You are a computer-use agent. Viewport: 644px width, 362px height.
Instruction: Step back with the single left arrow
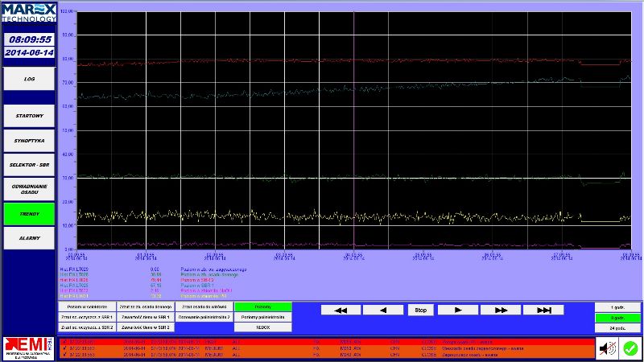(x=382, y=310)
